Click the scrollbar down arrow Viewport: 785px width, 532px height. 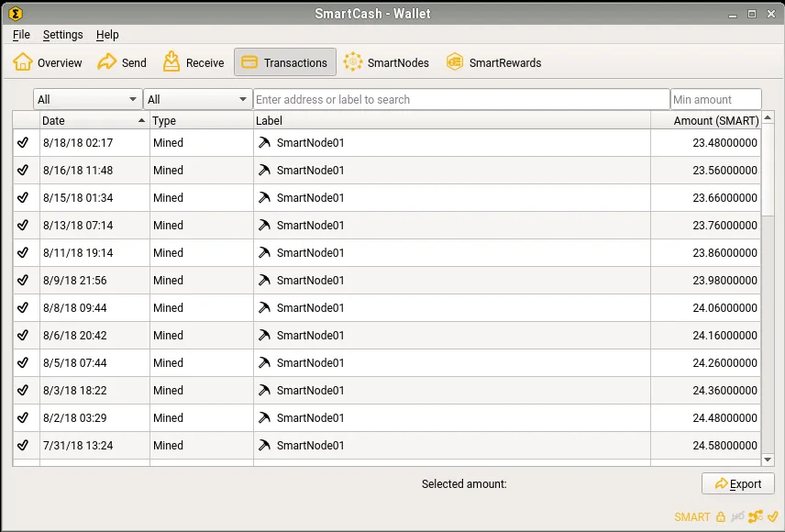(x=768, y=460)
